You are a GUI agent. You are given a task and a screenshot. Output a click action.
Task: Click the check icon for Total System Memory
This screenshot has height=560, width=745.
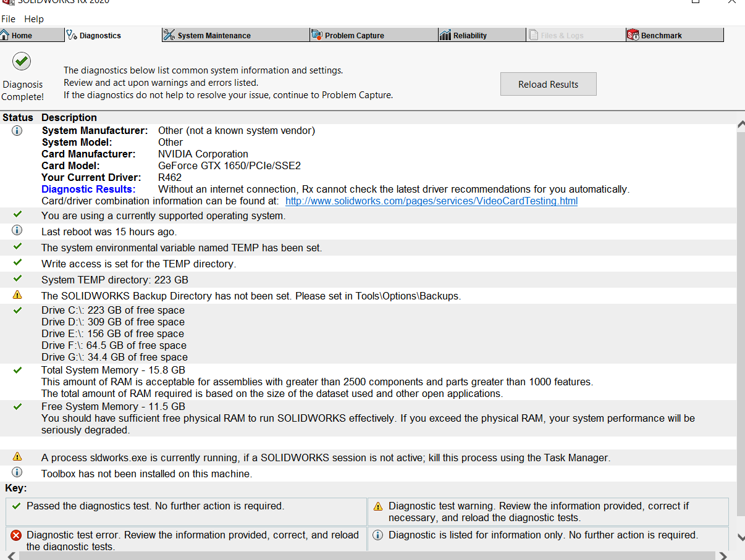[17, 370]
